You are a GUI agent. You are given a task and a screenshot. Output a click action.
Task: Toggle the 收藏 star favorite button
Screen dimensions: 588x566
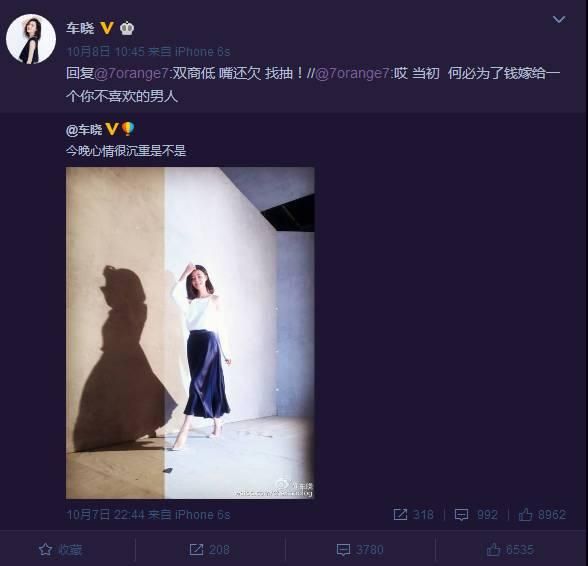60,549
